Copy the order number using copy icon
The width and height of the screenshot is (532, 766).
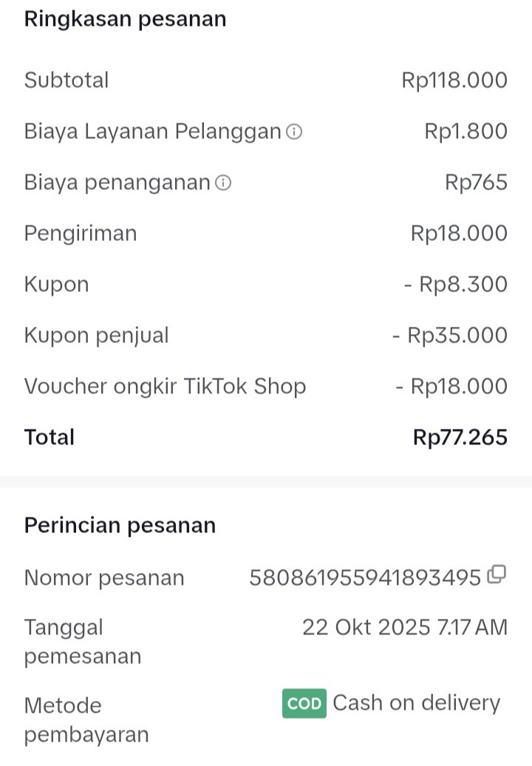pos(497,575)
